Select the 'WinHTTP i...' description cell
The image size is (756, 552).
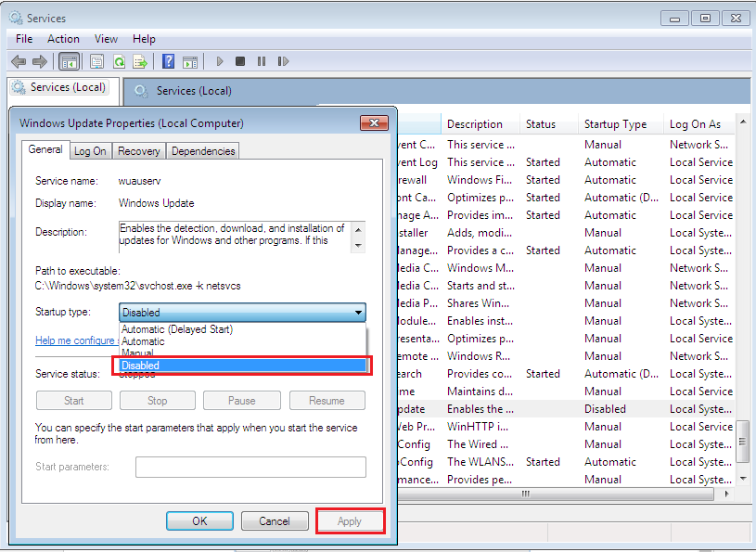[478, 427]
